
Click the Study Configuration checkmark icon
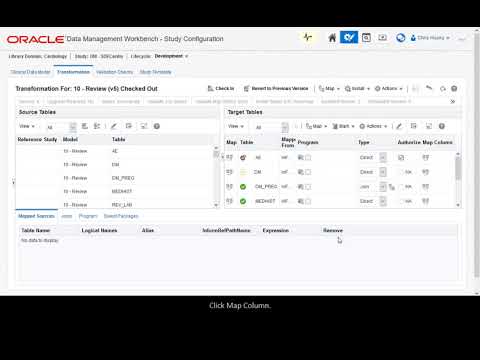(x=349, y=37)
